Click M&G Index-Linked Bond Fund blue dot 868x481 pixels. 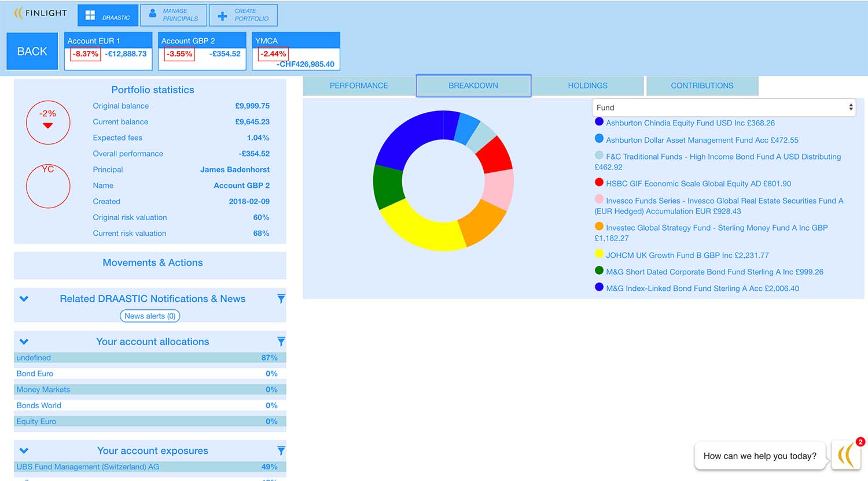[x=599, y=287]
